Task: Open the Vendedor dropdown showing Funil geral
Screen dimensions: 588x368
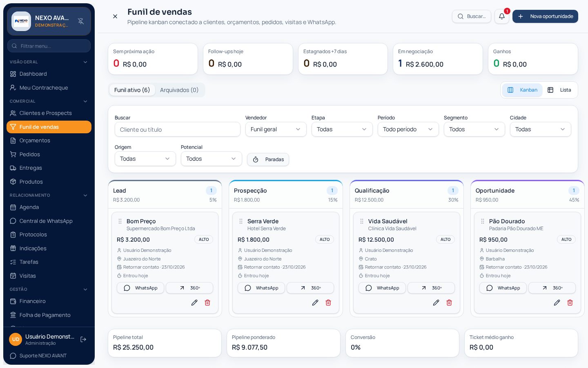Action: point(276,129)
